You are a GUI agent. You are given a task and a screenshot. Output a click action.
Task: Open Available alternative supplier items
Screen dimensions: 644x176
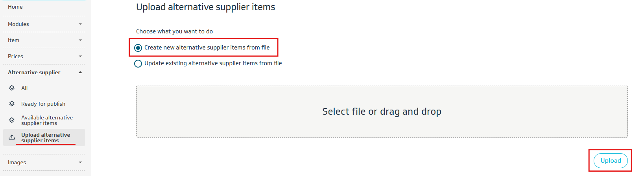pos(47,120)
